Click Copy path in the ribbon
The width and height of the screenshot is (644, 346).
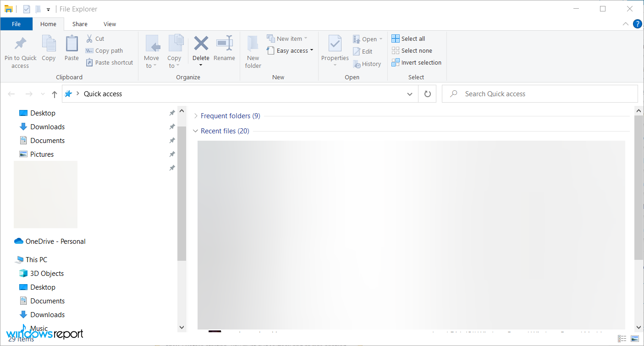click(105, 50)
